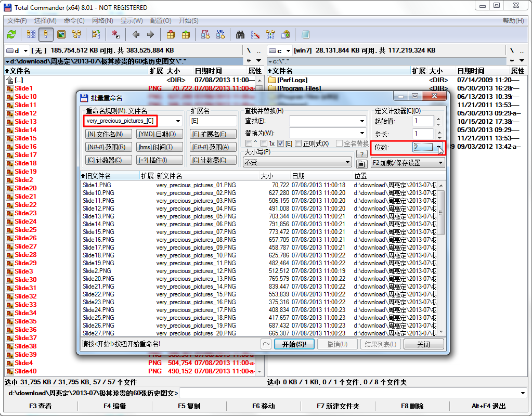Open 配置(O) menu
Viewport: 532px width, 416px height.
pos(161,21)
